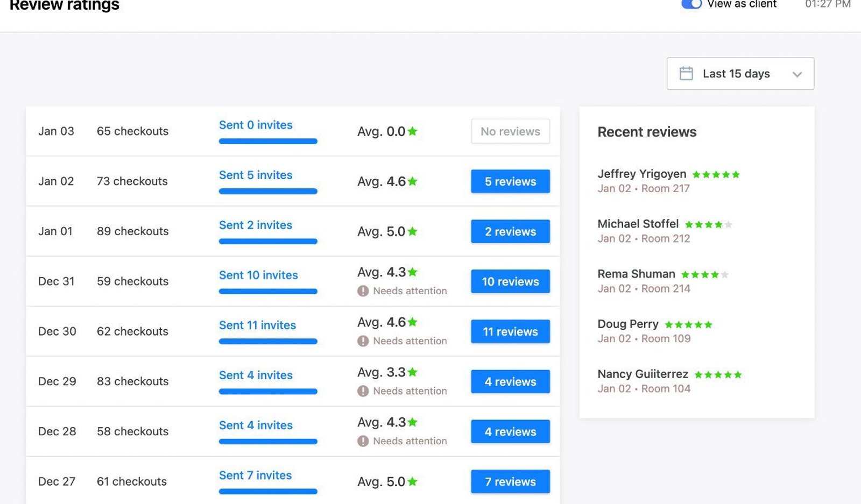Click the Sent 11 invites link

(257, 325)
